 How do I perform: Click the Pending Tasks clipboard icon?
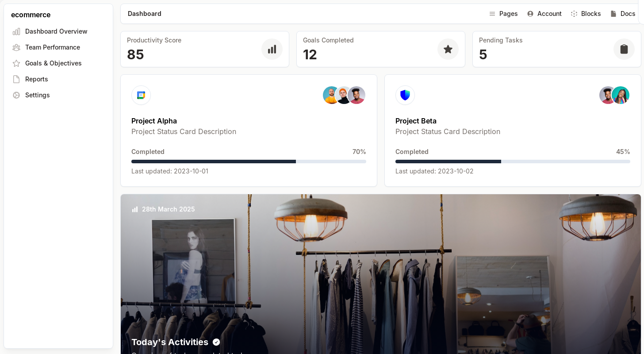tap(624, 49)
